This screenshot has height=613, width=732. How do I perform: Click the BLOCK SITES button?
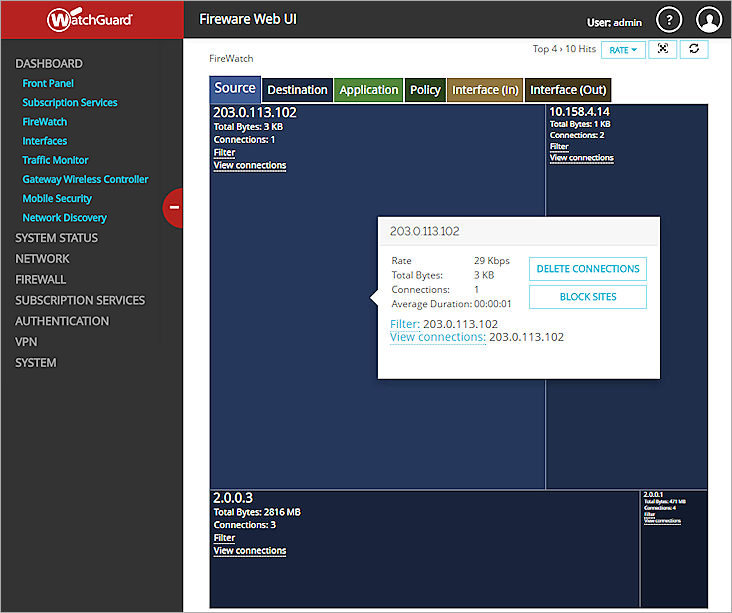tap(587, 297)
